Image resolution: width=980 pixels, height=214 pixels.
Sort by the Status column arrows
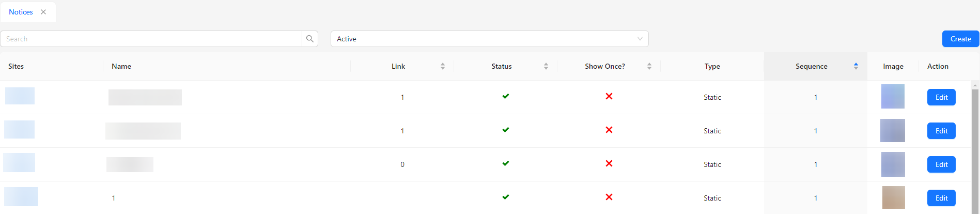coord(546,66)
